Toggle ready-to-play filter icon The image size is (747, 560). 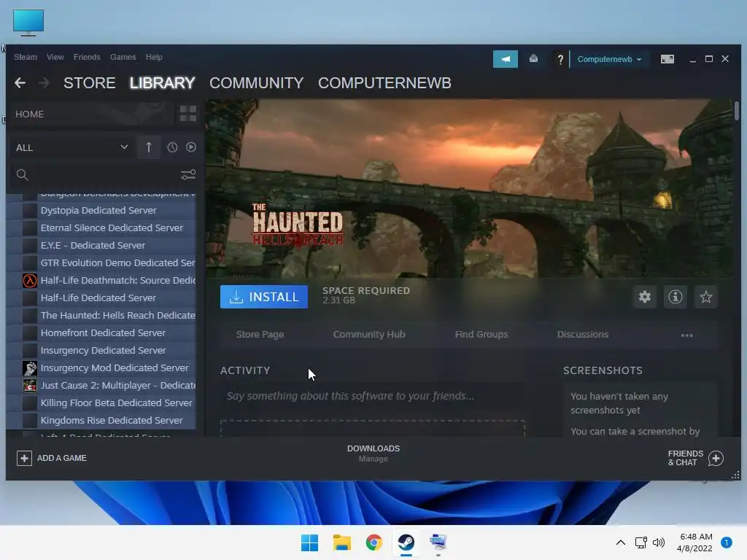pos(191,147)
